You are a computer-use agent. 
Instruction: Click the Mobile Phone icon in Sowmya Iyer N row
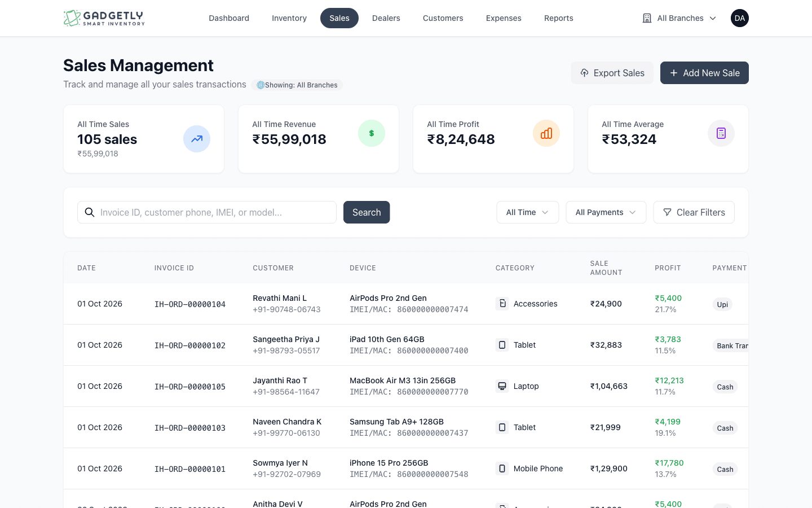click(502, 468)
